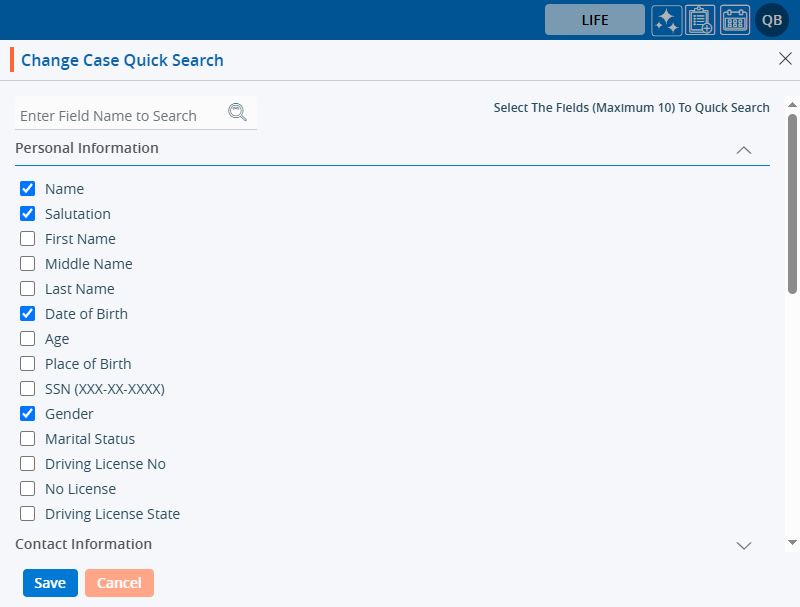Select the Driving License State checkbox
Viewport: 800px width, 607px height.
pos(28,514)
